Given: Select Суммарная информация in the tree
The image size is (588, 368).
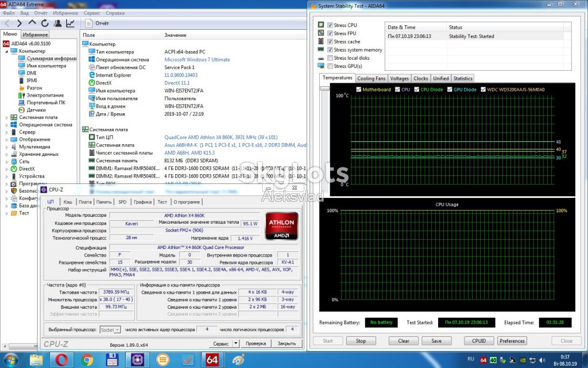Looking at the screenshot, I should point(47,58).
